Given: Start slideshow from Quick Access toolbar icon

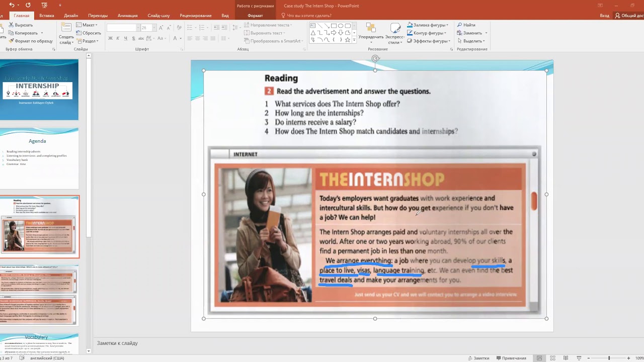Looking at the screenshot, I should tap(44, 5).
